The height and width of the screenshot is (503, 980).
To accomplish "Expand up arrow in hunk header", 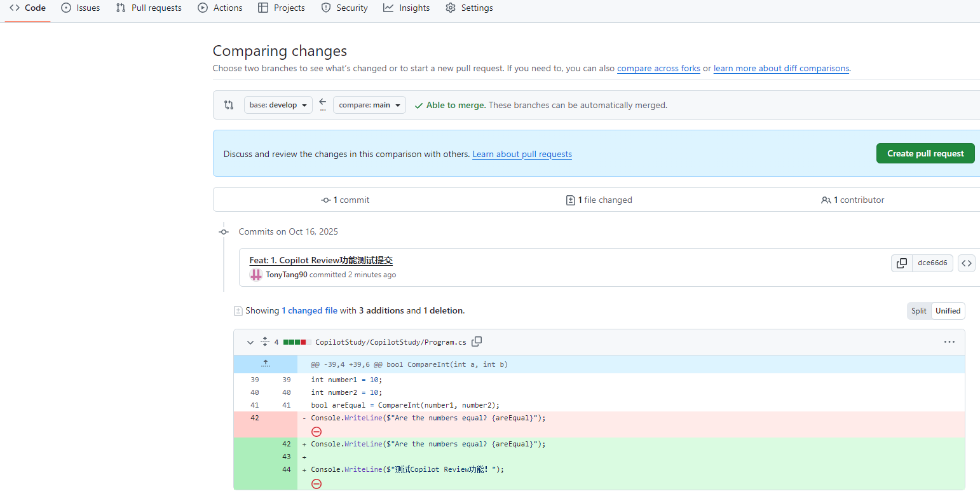I will coord(266,364).
